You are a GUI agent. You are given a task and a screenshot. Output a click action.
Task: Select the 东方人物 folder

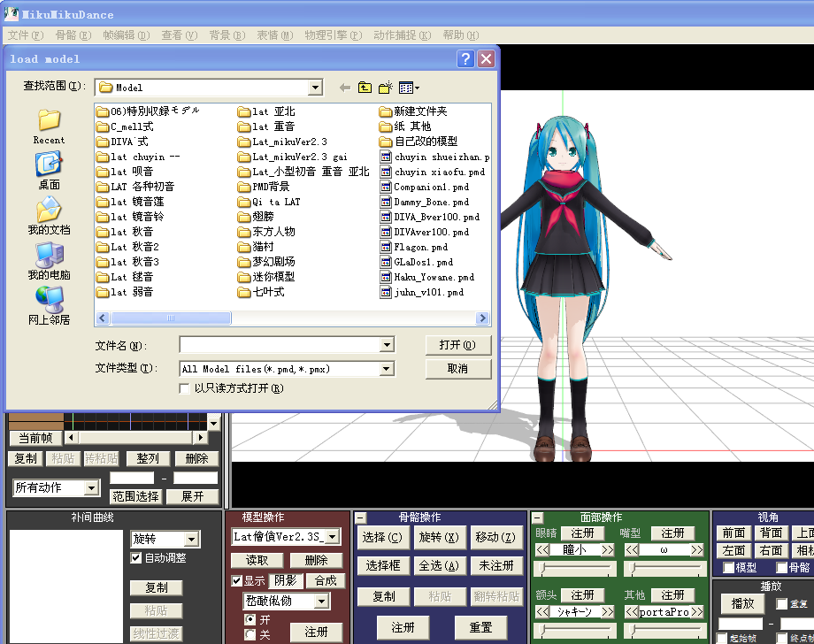[x=266, y=232]
